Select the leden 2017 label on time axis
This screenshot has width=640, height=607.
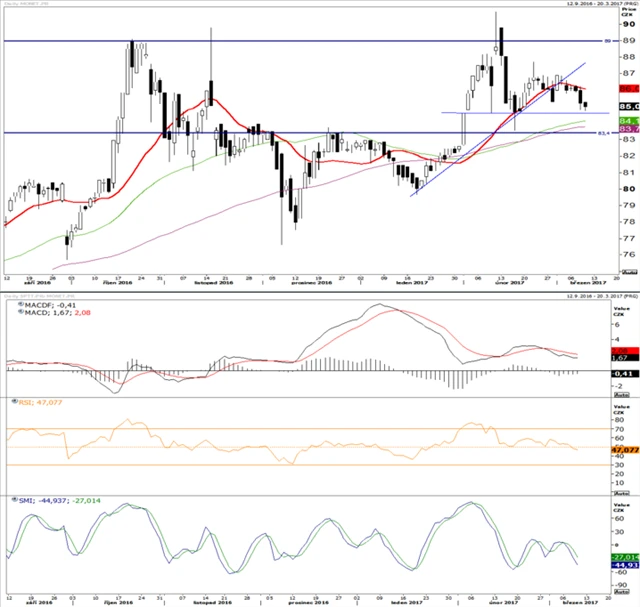tap(406, 284)
